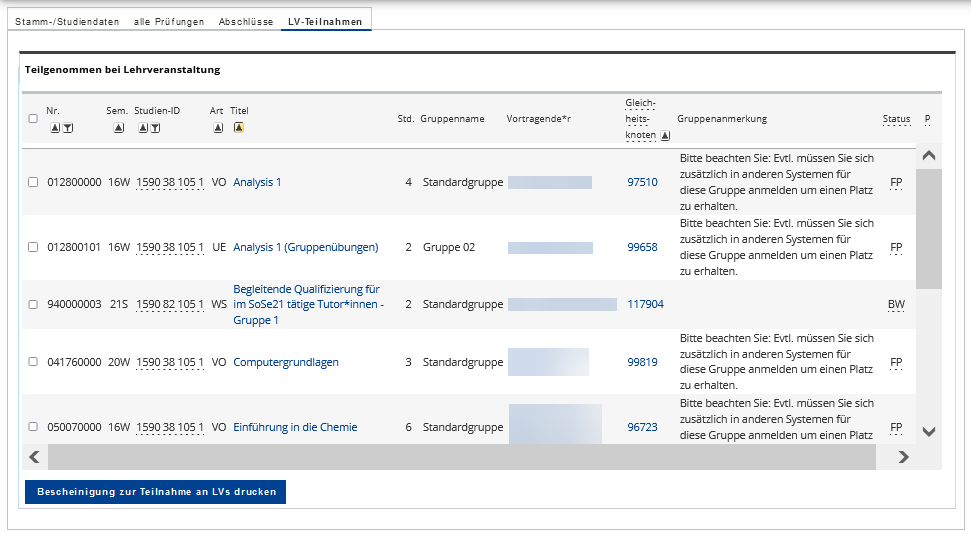Click Gruppe 02 group name cell
Image resolution: width=971 pixels, height=537 pixels.
coord(449,247)
